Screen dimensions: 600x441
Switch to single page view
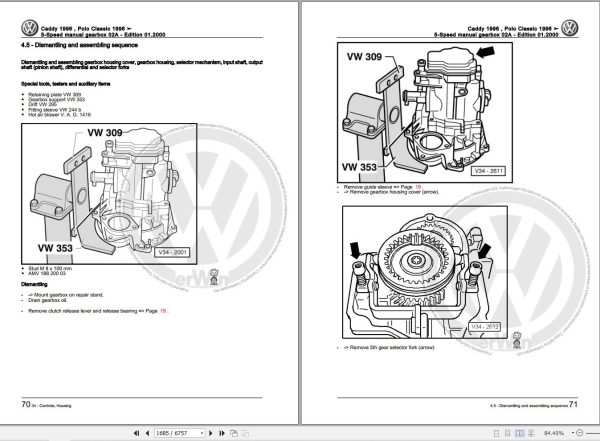[x=496, y=433]
